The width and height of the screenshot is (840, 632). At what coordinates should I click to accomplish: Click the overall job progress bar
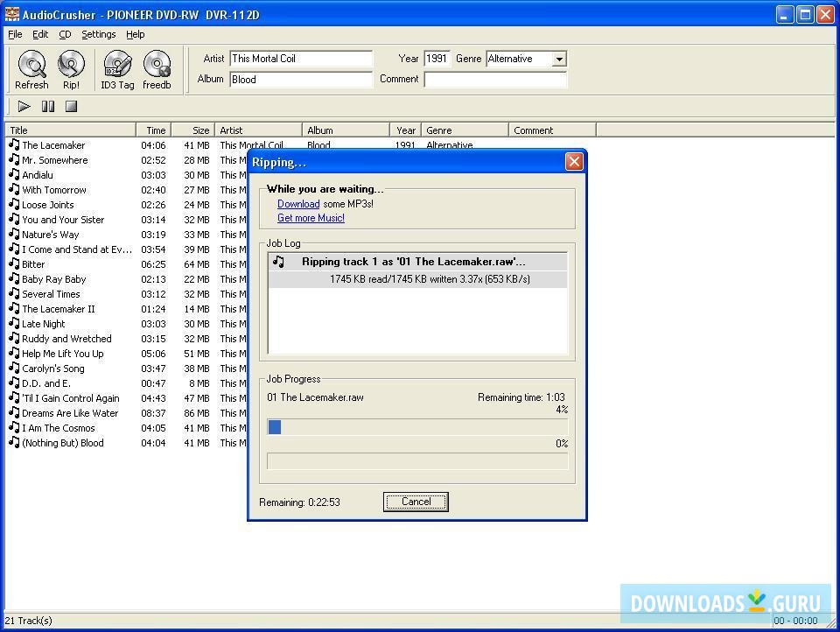(417, 461)
